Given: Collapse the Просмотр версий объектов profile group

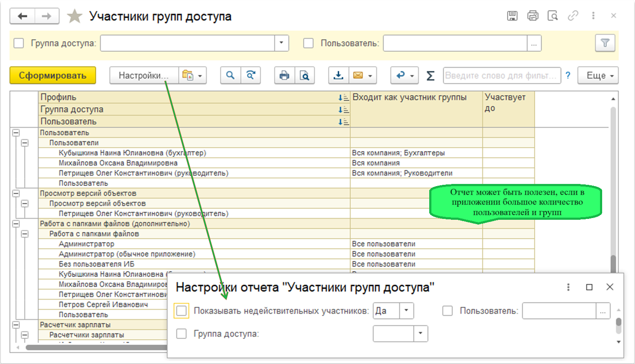Looking at the screenshot, I should [16, 193].
